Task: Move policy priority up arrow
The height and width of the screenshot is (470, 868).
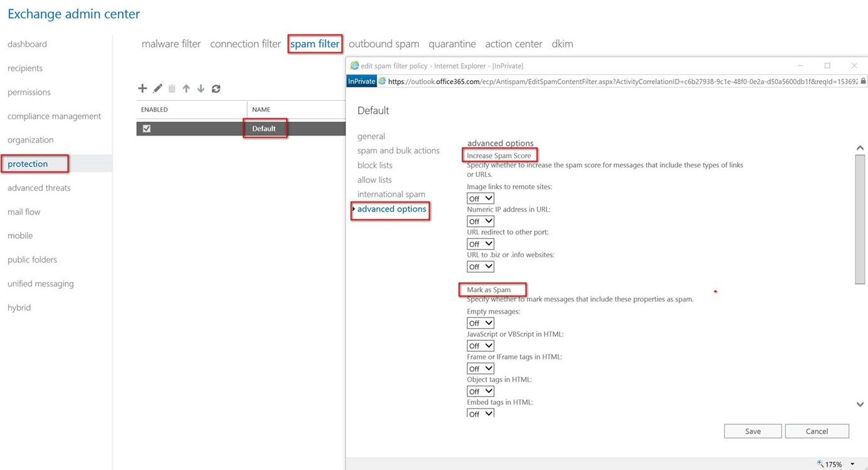Action: (x=187, y=89)
